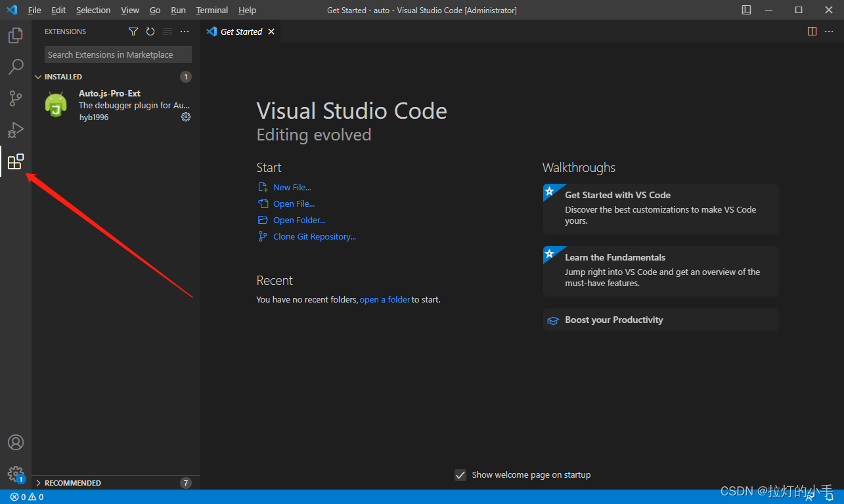
Task: Select the Auto.js-Pro-Ext Android icon
Action: [56, 104]
